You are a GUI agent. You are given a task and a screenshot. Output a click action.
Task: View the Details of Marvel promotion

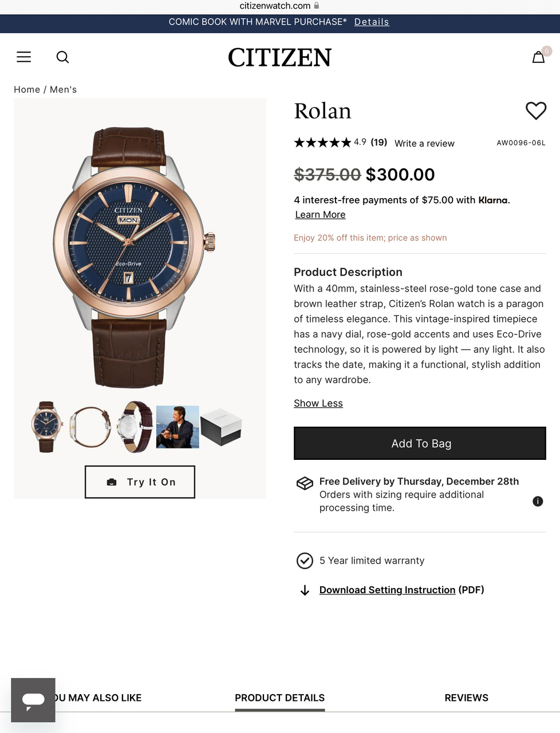click(x=372, y=22)
